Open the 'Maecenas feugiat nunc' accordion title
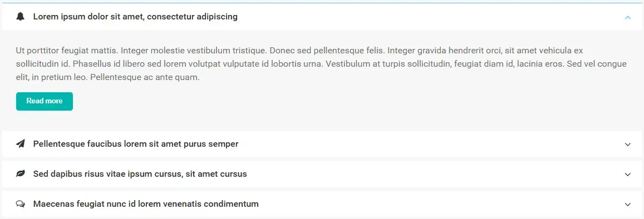644x219 pixels. pos(146,204)
